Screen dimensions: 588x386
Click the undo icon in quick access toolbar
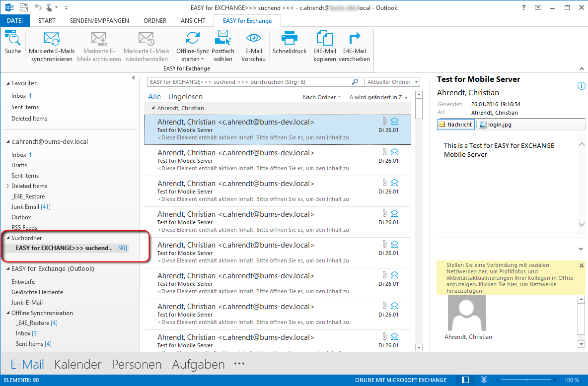[x=38, y=7]
